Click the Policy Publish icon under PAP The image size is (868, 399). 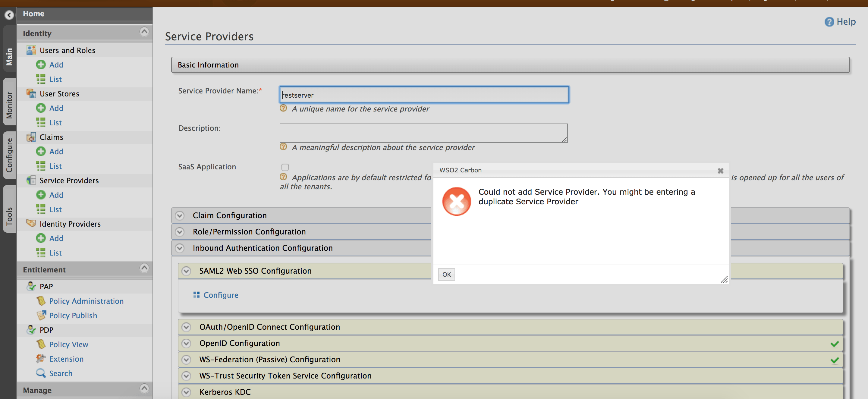(x=42, y=315)
